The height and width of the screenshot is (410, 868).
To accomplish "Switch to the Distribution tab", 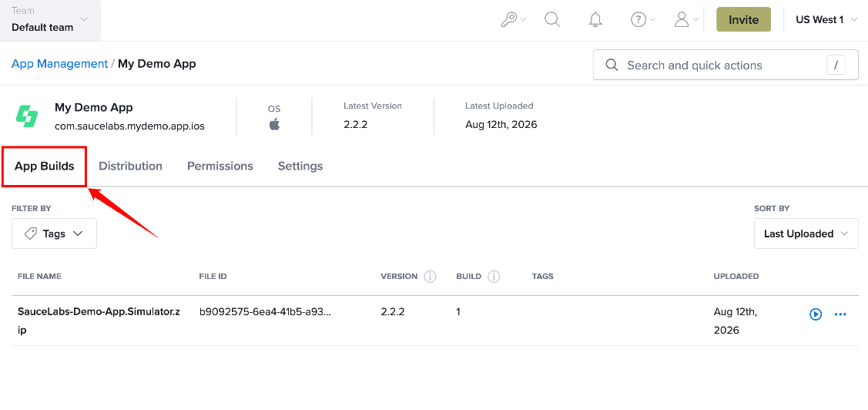I will point(131,166).
